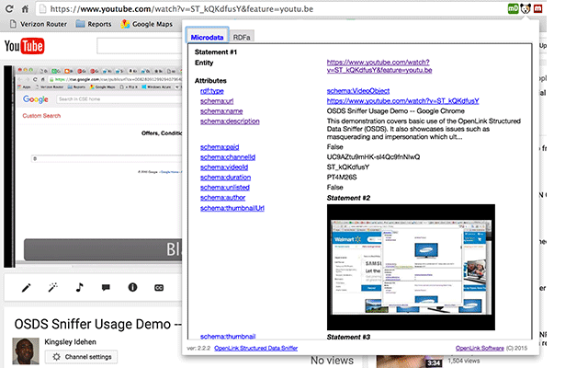The image size is (588, 368).
Task: Click the schema:thumbnailUrl attribute link
Action: tap(232, 209)
